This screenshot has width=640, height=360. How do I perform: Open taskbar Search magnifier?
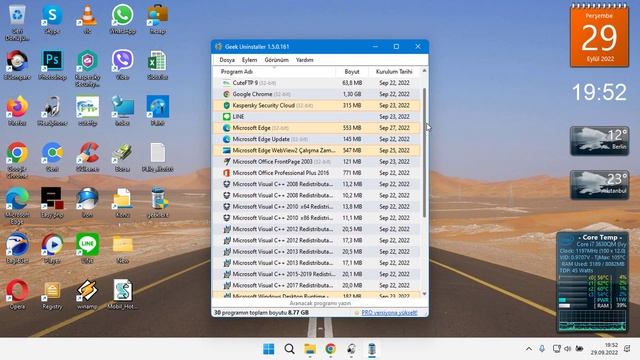pyautogui.click(x=289, y=349)
